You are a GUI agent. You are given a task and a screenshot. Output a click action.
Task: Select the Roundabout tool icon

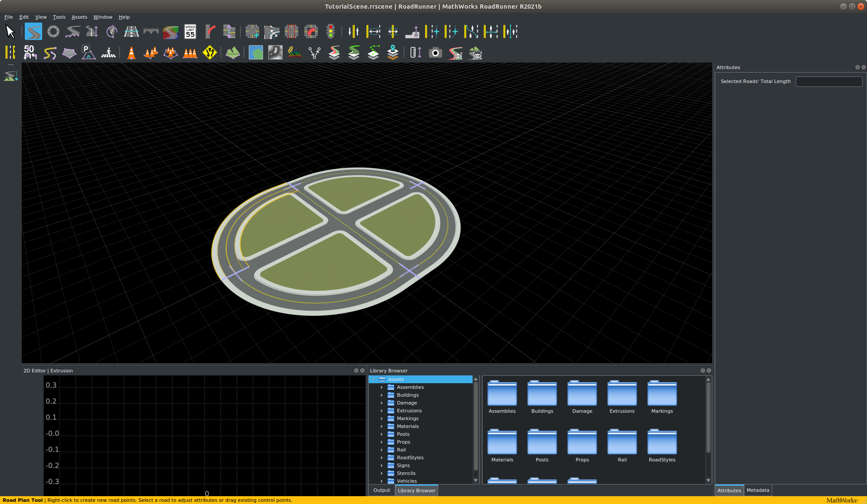pos(53,32)
